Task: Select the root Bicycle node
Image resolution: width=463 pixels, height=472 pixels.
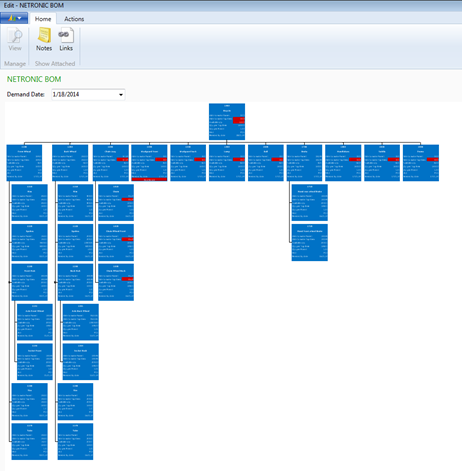Action: pos(227,122)
